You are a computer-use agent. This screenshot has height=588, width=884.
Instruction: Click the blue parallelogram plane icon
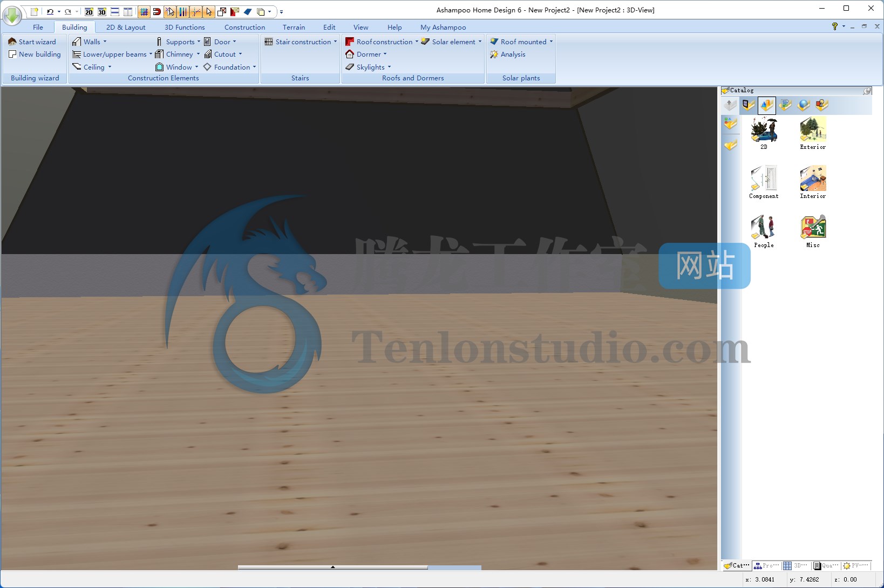pos(248,11)
